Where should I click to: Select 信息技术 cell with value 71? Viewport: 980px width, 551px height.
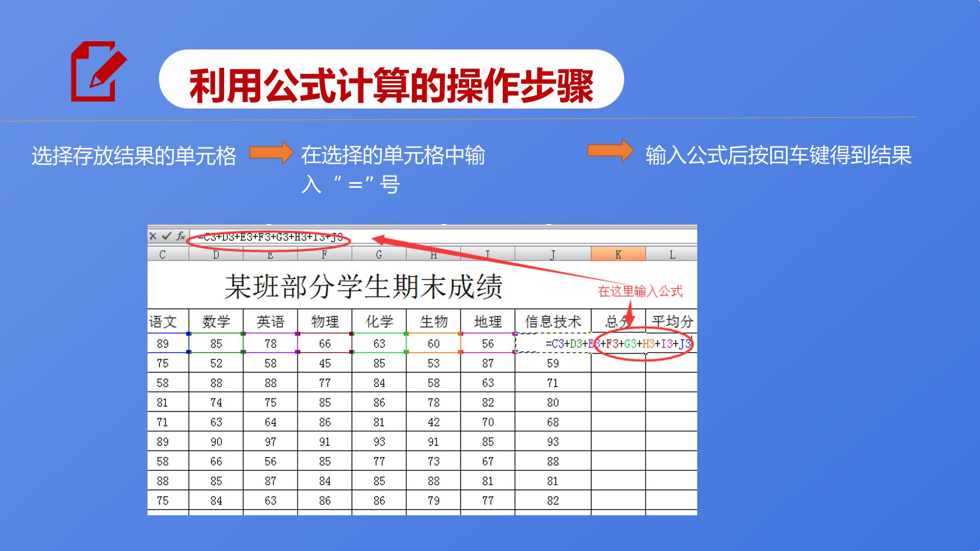coord(553,383)
